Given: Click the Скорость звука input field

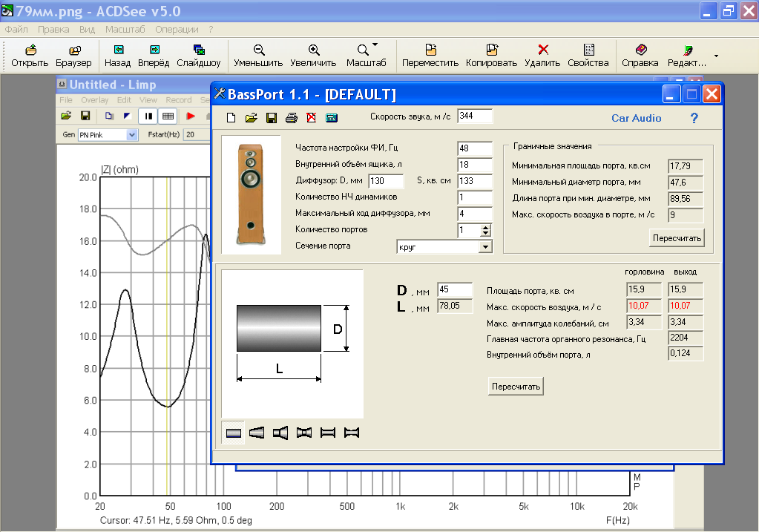Looking at the screenshot, I should tap(474, 116).
